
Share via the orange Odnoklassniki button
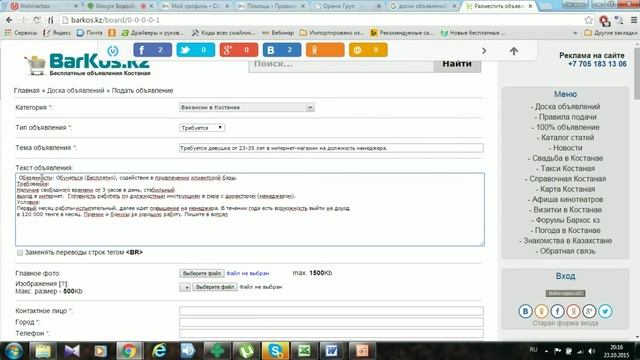point(325,50)
